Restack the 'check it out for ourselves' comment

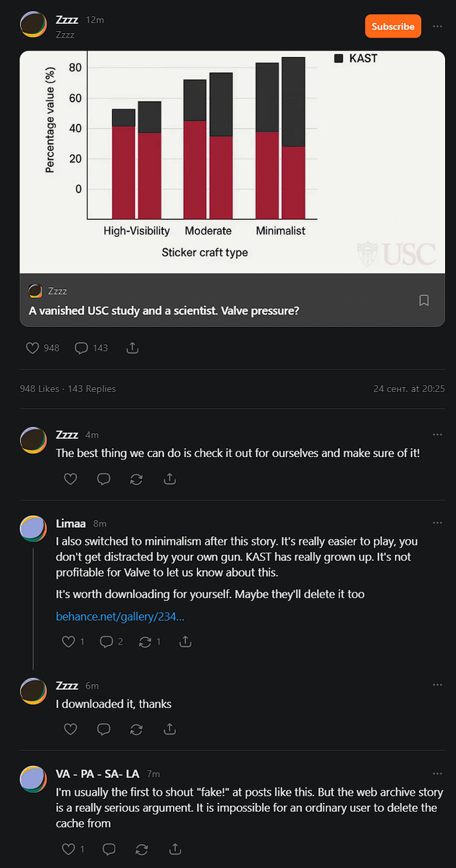pyautogui.click(x=137, y=479)
